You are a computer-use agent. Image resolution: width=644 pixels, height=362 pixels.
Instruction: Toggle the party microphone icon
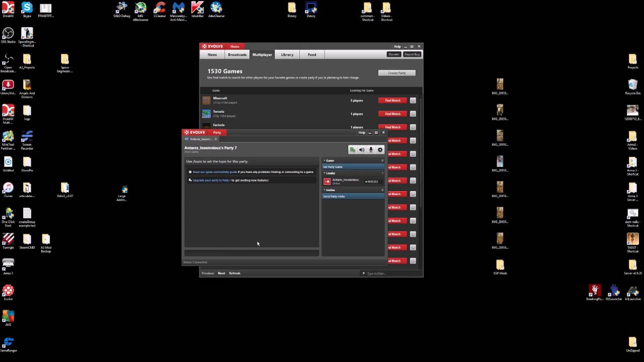(371, 150)
